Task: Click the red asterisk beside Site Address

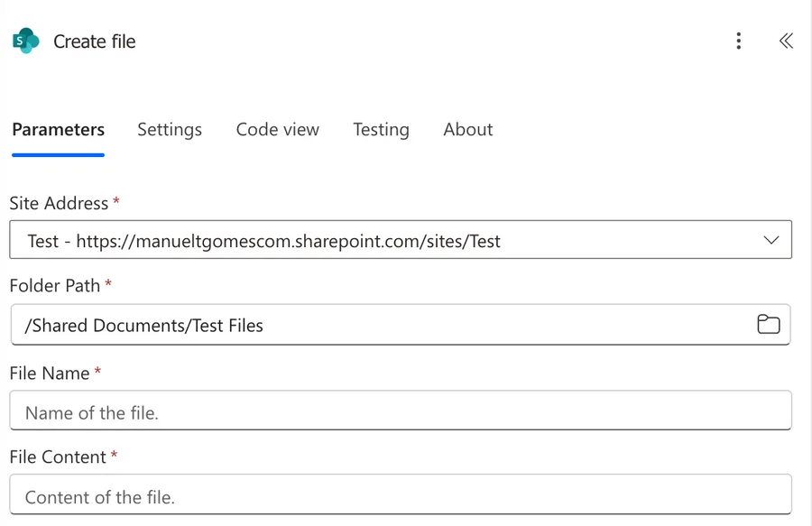Action: (x=116, y=202)
